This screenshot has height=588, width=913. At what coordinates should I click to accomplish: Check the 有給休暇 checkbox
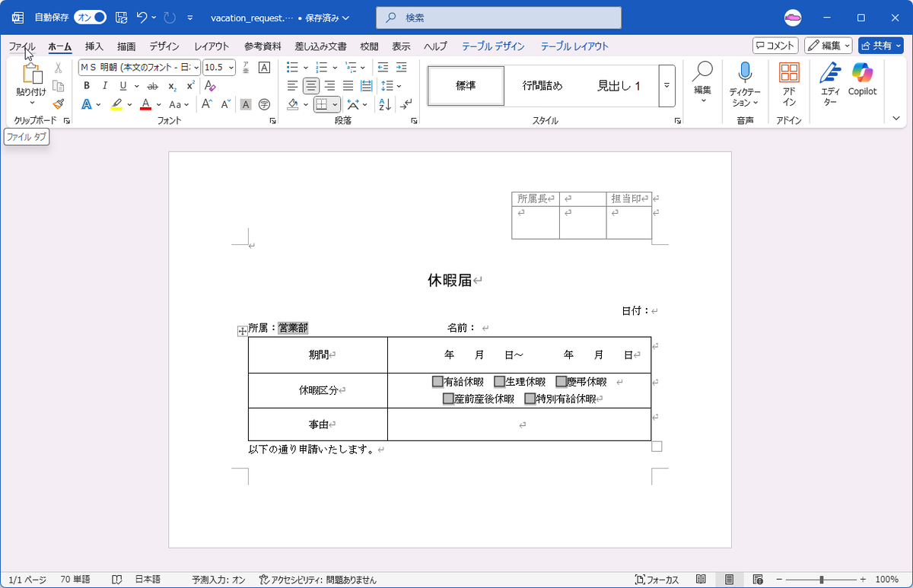point(437,382)
